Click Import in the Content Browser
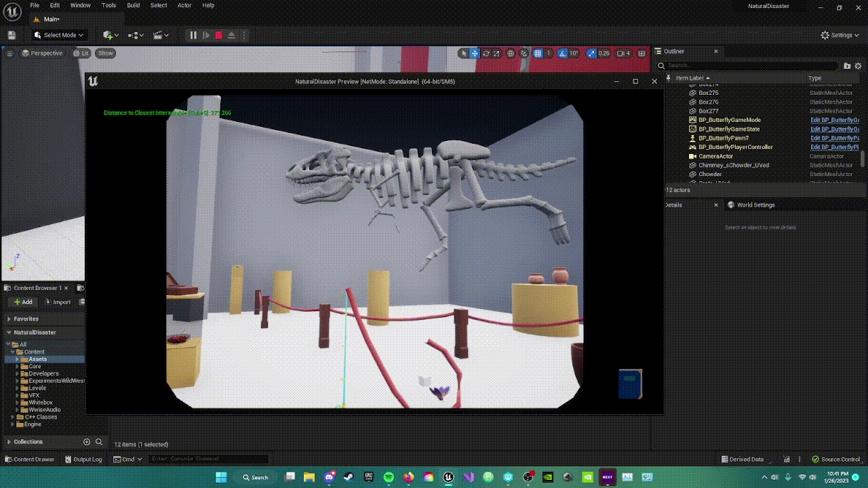This screenshot has width=868, height=488. pyautogui.click(x=58, y=302)
